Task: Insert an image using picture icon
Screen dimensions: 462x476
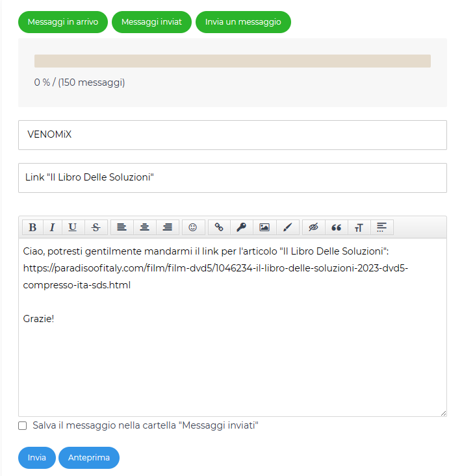Action: point(264,227)
